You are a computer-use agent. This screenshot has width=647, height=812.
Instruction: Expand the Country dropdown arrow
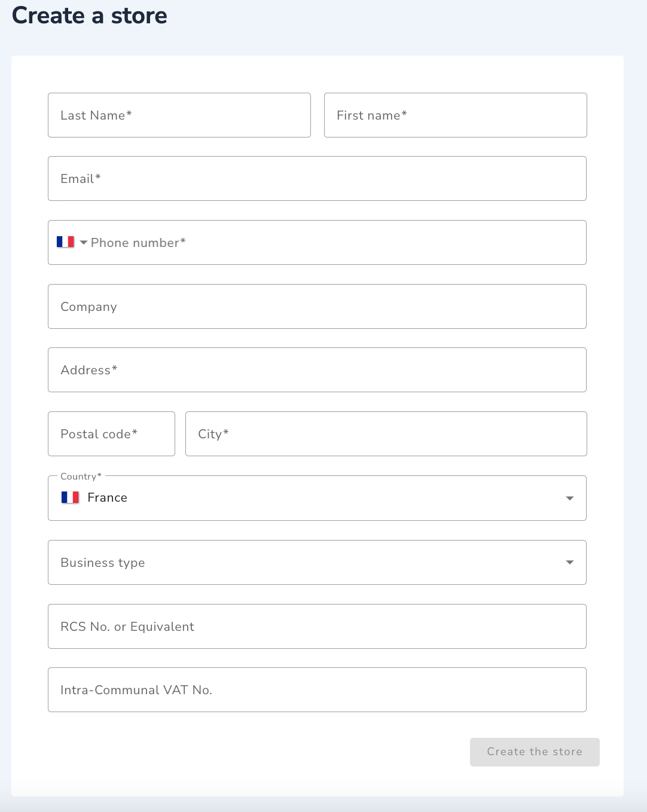point(570,498)
